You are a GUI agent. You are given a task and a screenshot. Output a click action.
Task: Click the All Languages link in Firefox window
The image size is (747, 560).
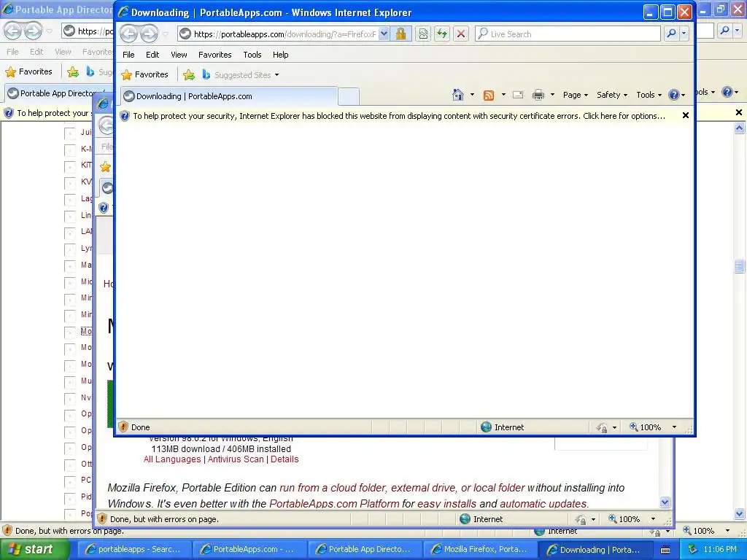click(x=172, y=459)
